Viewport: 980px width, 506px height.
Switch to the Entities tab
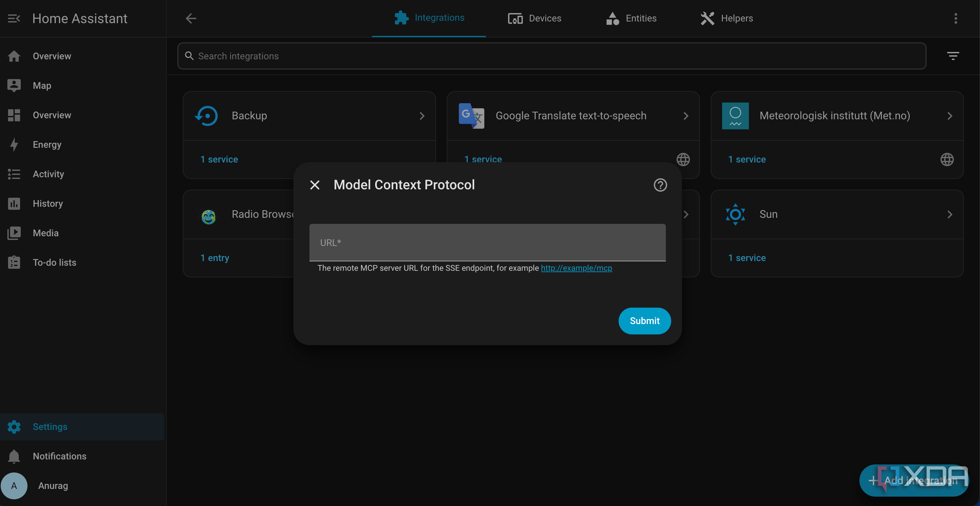(x=632, y=18)
